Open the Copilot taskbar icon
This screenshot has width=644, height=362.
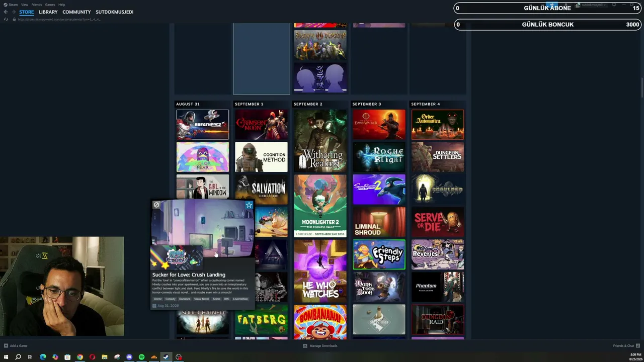pyautogui.click(x=55, y=357)
